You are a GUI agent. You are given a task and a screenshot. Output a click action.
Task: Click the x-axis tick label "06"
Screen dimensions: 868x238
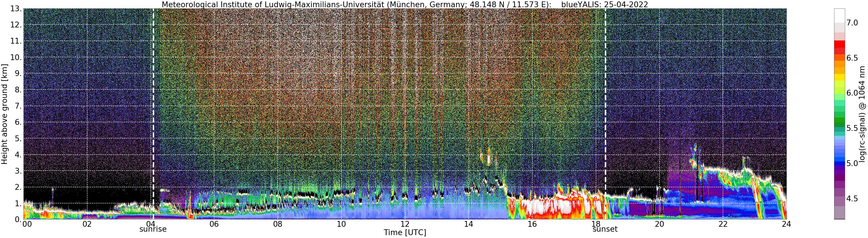pyautogui.click(x=214, y=224)
